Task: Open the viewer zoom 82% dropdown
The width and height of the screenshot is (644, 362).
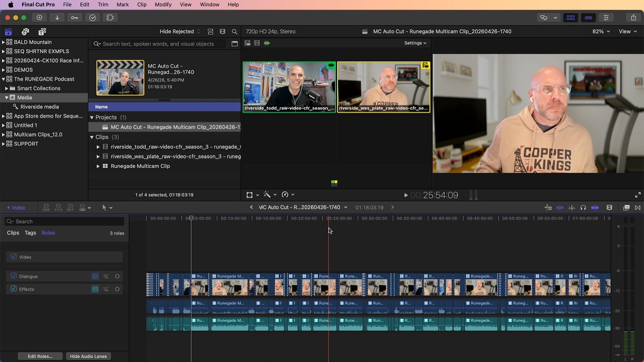Action: [601, 32]
